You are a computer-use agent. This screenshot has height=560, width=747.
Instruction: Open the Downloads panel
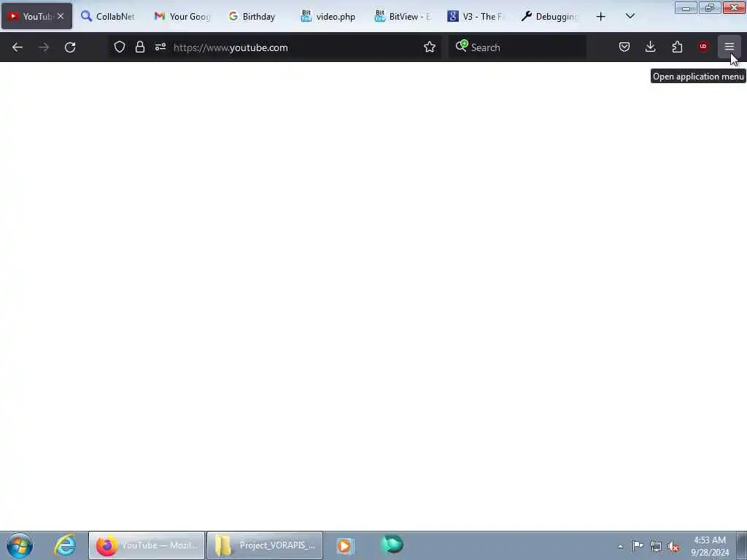pos(650,47)
